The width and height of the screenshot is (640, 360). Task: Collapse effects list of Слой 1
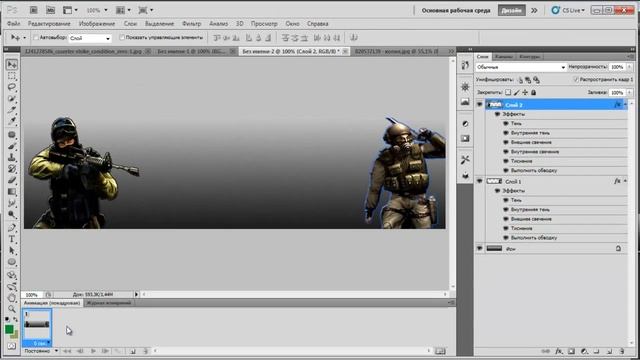[625, 181]
